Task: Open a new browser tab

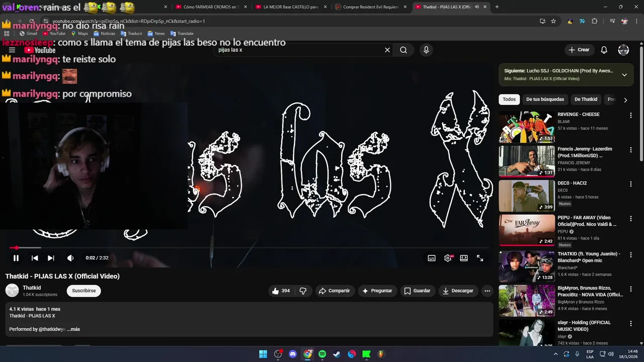Action: pos(497,7)
